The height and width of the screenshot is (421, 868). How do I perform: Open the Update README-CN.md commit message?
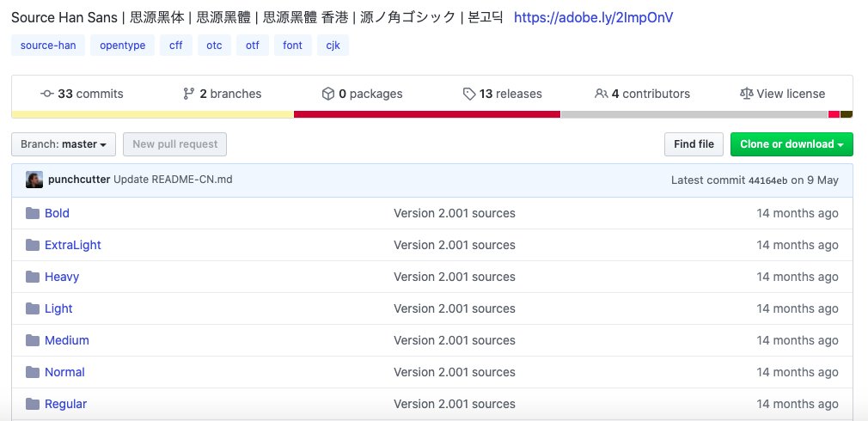click(x=173, y=180)
